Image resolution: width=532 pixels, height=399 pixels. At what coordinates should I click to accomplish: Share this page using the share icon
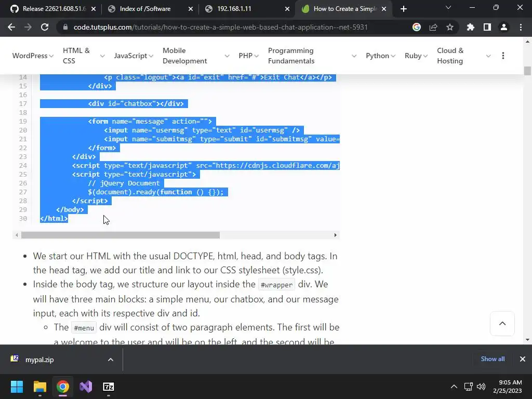[x=433, y=27]
